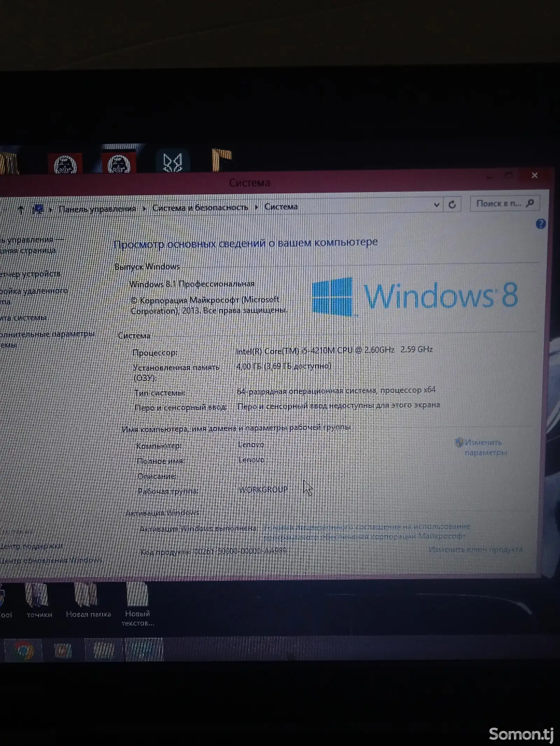Open Chrome from the taskbar
Viewport: 560px width, 746px height.
23,651
